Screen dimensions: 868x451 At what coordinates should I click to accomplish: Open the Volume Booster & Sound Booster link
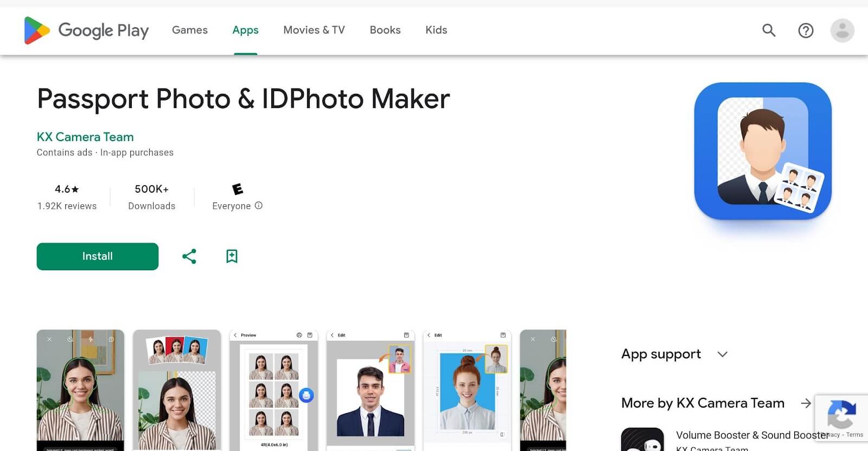[x=752, y=435]
